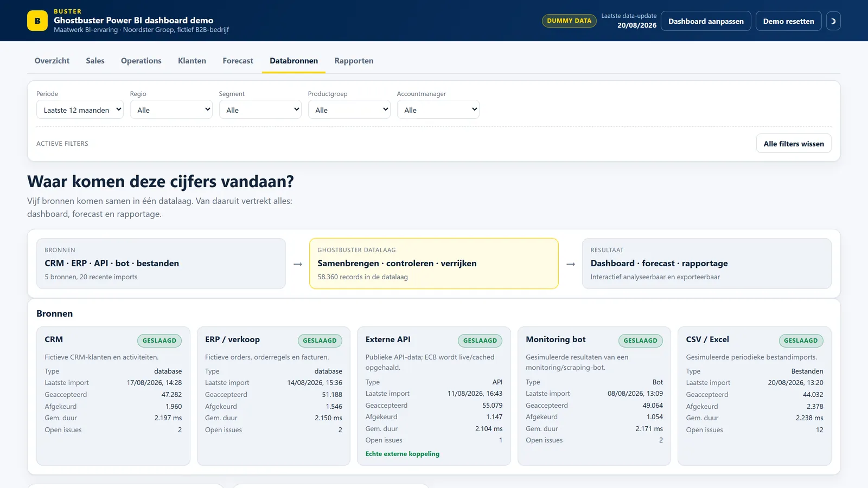Click Externe API last import 11/08/2026, 16:43
Image resolution: width=868 pixels, height=488 pixels.
[475, 394]
